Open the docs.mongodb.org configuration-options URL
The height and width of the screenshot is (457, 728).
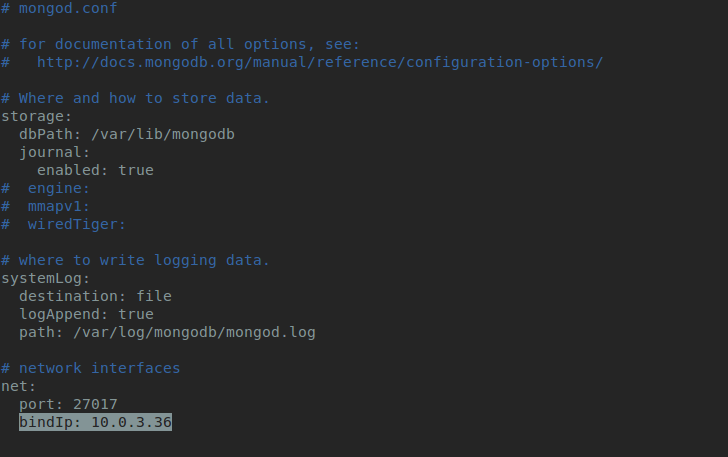[x=320, y=62]
